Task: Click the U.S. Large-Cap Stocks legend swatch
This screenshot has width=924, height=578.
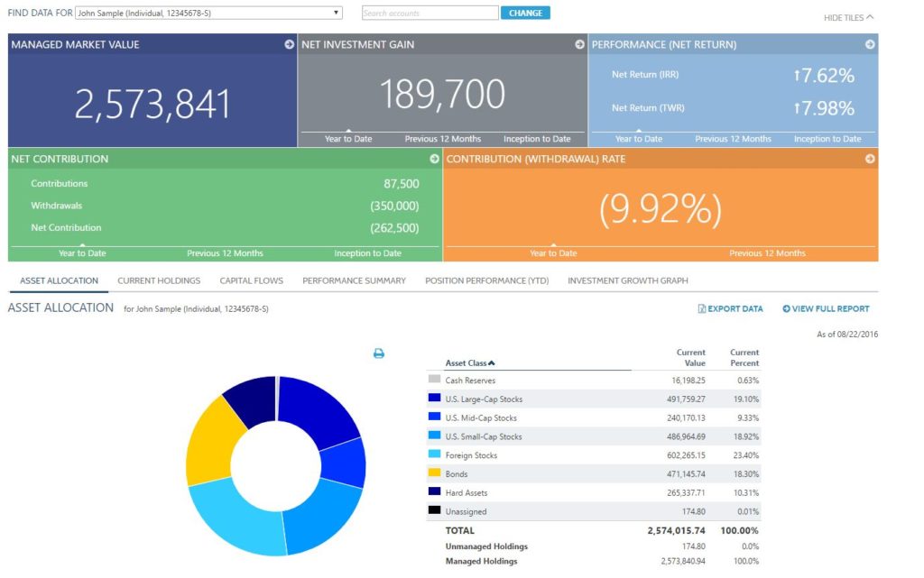Action: pyautogui.click(x=434, y=398)
